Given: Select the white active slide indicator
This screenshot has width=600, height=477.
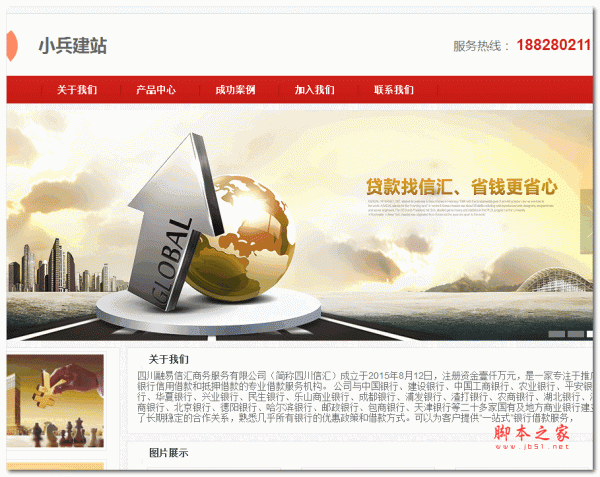Looking at the screenshot, I should (x=590, y=334).
